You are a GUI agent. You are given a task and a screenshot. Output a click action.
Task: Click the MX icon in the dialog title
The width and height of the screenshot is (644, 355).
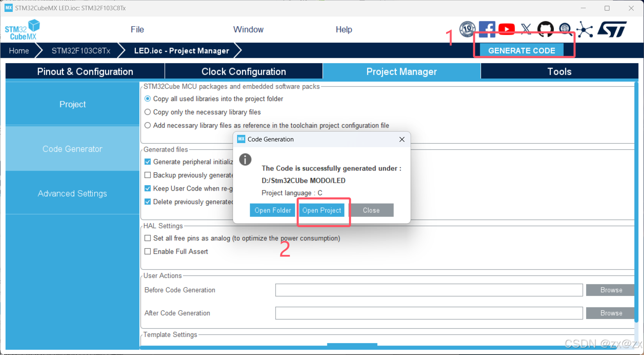(x=241, y=139)
